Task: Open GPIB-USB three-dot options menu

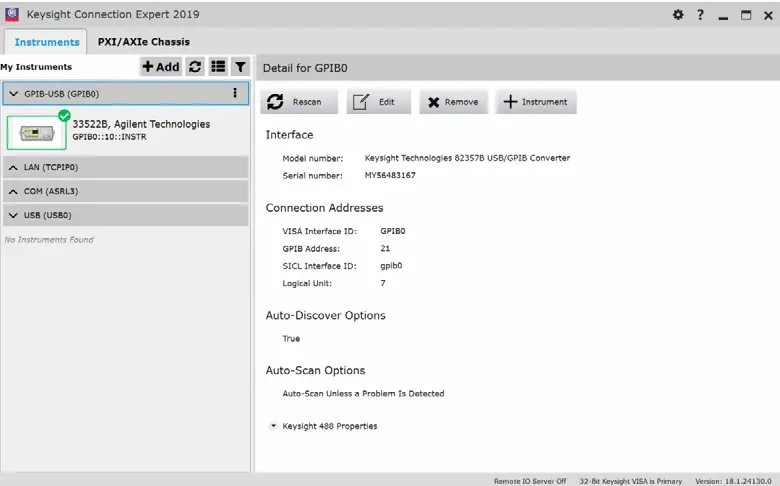Action: click(235, 93)
